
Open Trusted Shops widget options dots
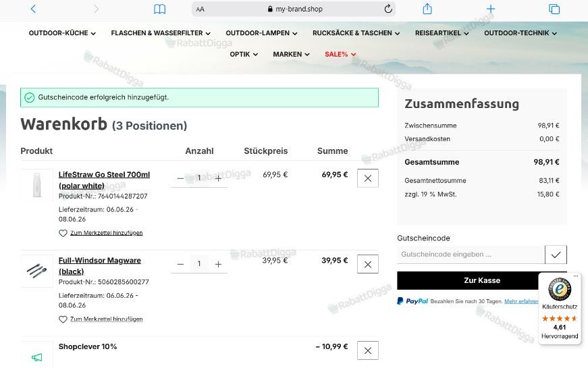click(x=576, y=276)
